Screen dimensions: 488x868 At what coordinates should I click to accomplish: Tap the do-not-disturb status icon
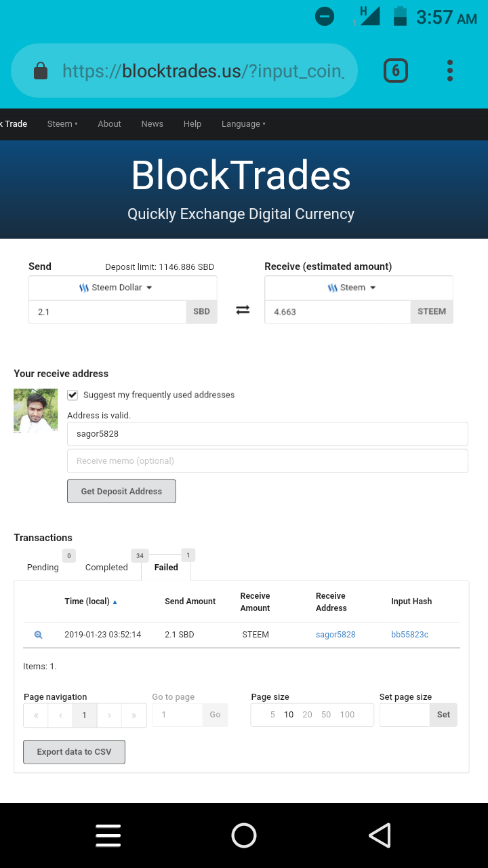325,16
